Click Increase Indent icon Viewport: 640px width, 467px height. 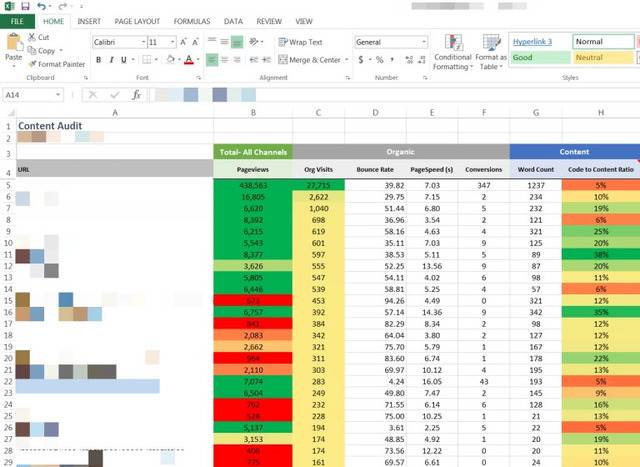[267, 60]
